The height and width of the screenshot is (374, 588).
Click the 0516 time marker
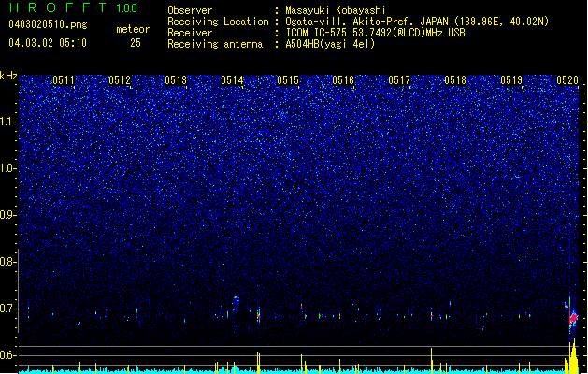[x=343, y=80]
